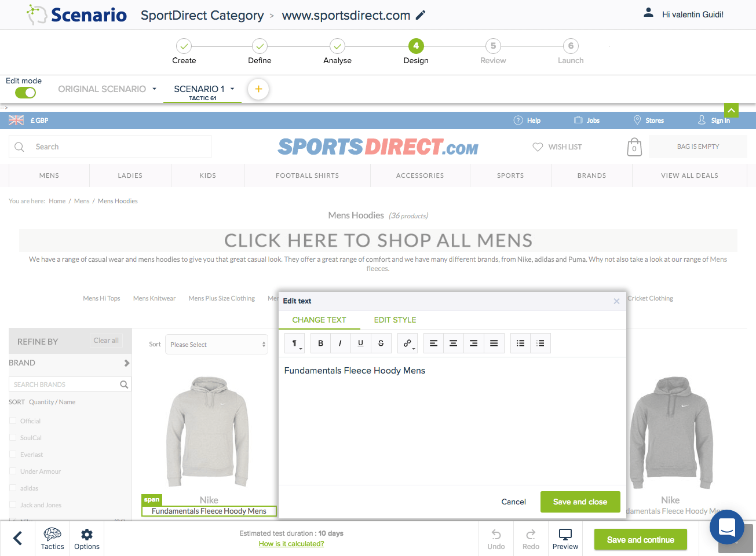Click the Redo button
The height and width of the screenshot is (556, 756).
coord(531,539)
